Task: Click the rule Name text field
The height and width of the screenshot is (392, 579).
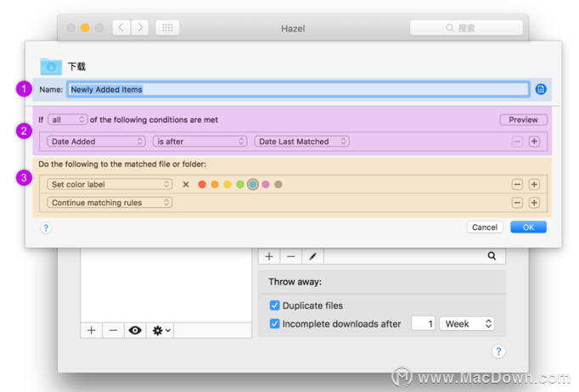Action: point(298,89)
